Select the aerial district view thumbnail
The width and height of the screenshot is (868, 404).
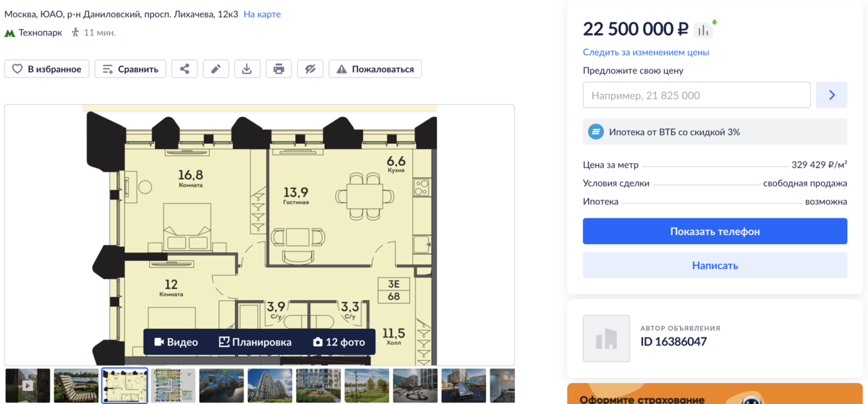tap(221, 386)
